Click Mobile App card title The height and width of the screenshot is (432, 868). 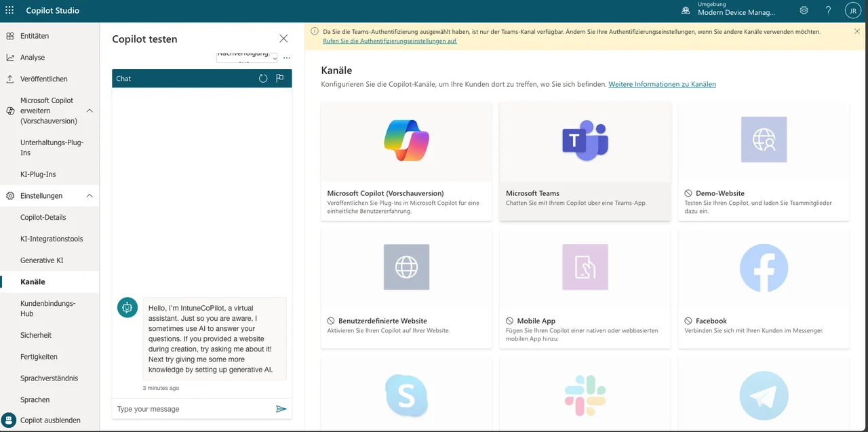coord(536,321)
